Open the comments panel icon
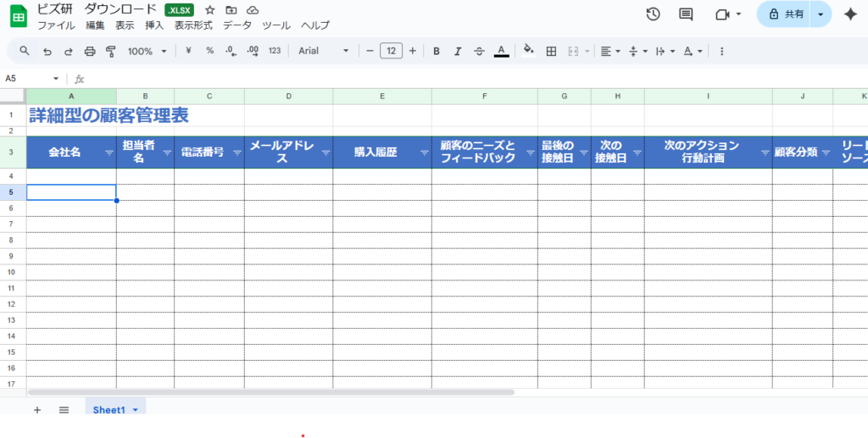 tap(686, 14)
